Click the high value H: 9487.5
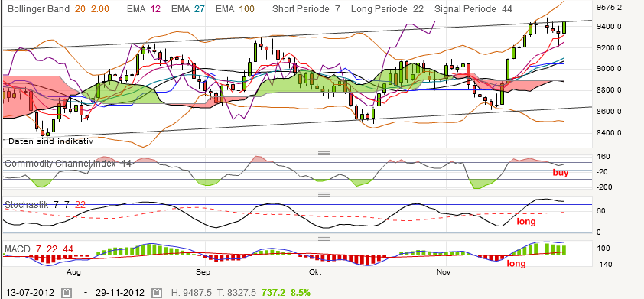This screenshot has height=299, width=644. [191, 293]
